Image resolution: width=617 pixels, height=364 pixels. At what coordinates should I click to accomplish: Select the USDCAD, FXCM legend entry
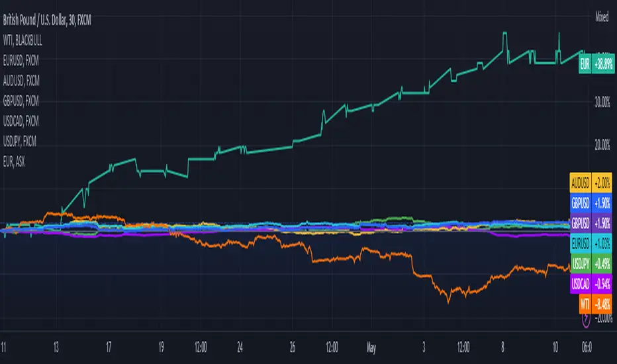[x=21, y=121]
